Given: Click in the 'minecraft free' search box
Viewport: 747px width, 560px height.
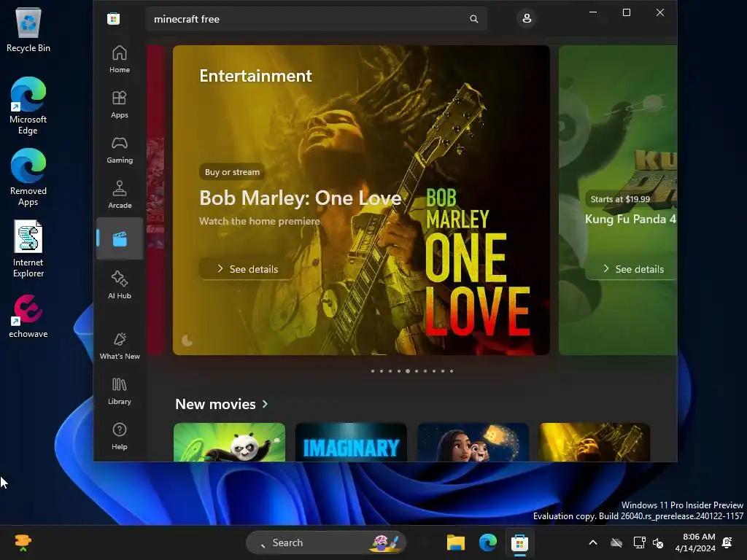Looking at the screenshot, I should tap(317, 19).
